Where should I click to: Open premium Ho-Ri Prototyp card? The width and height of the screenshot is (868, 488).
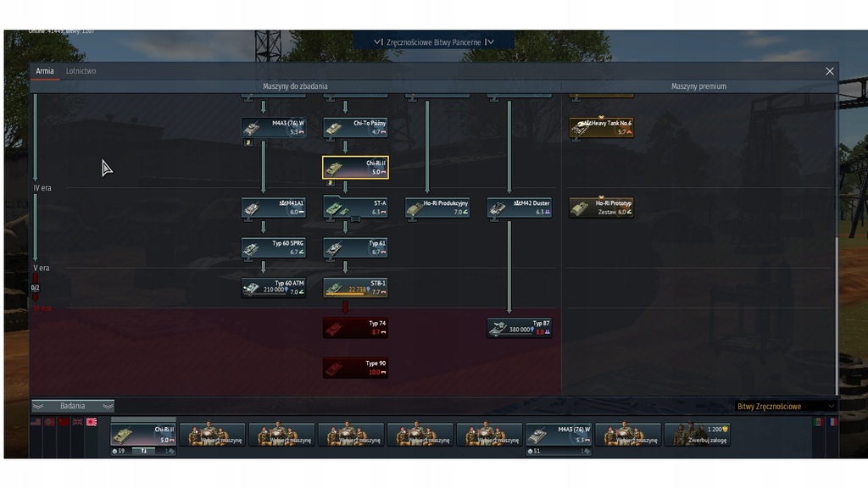click(x=601, y=208)
